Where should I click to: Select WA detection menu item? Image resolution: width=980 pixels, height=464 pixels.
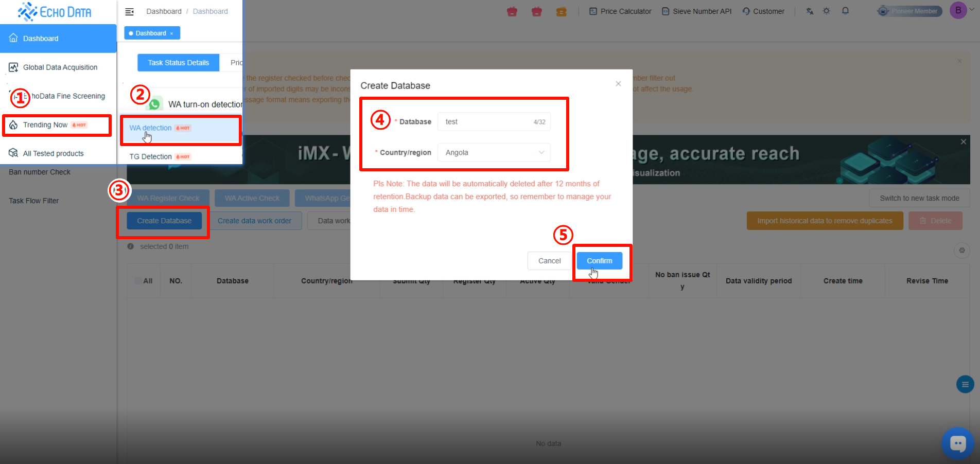coord(151,128)
